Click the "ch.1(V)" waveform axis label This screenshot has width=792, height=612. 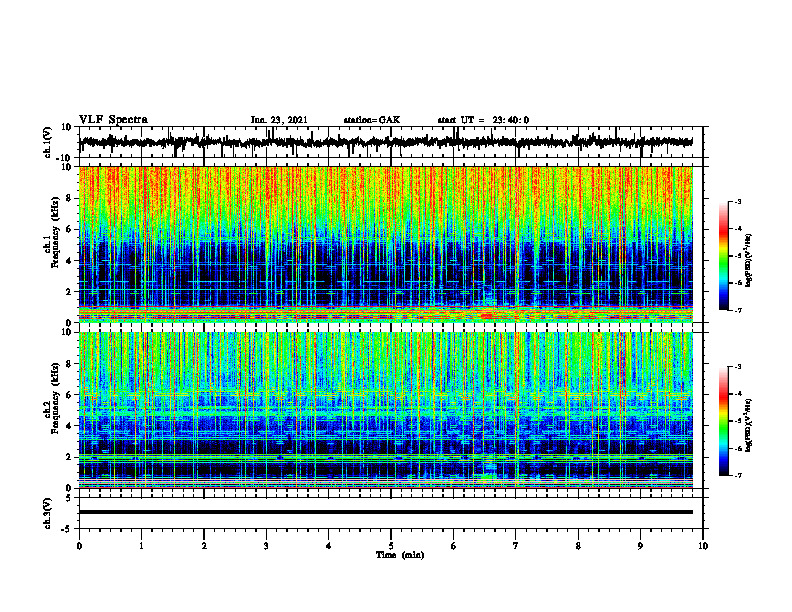point(48,142)
